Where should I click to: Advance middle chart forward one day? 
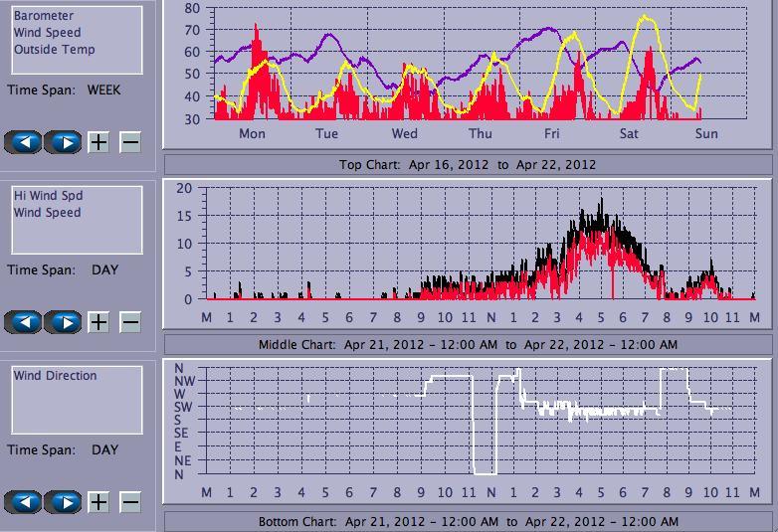[63, 322]
